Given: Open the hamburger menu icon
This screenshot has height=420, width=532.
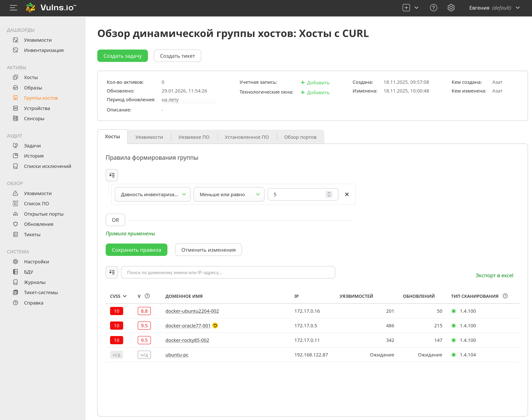Looking at the screenshot, I should click(x=13, y=8).
